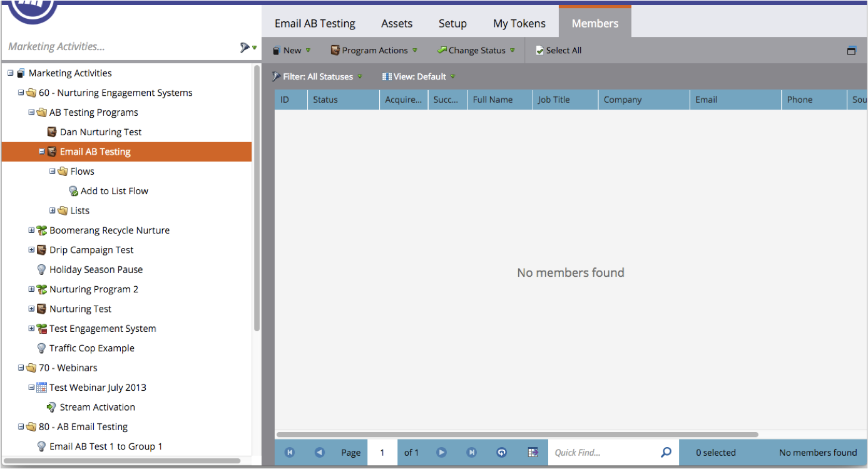The height and width of the screenshot is (469, 868).
Task: Click the Quick Find input field
Action: click(x=604, y=452)
